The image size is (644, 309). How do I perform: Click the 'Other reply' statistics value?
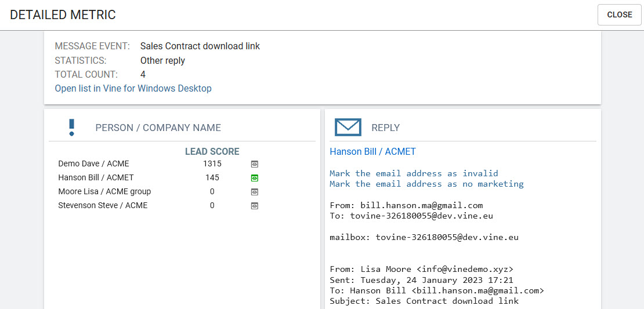pyautogui.click(x=162, y=61)
